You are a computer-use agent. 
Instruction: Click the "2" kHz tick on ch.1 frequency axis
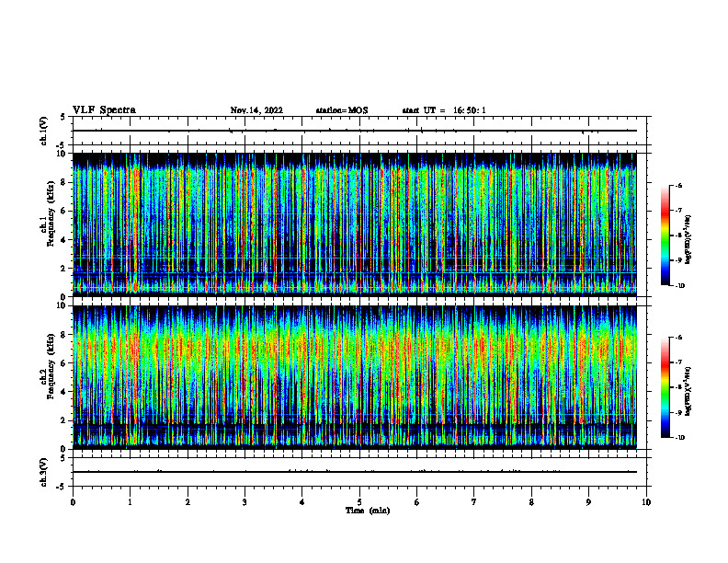[x=64, y=268]
